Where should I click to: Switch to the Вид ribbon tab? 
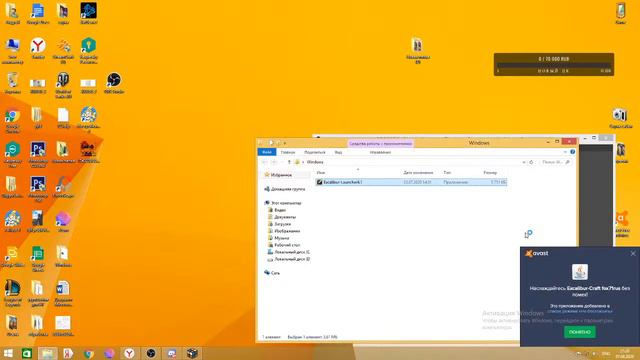pos(338,152)
